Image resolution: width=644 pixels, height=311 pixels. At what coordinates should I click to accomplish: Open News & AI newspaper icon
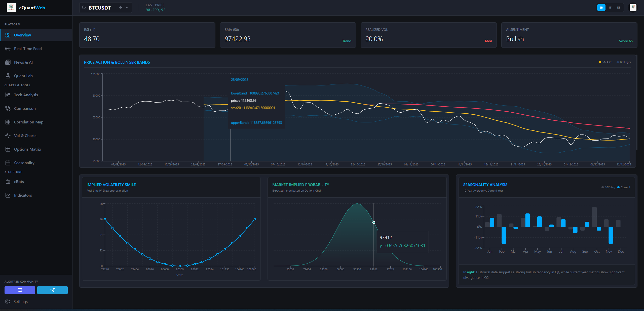[8, 62]
